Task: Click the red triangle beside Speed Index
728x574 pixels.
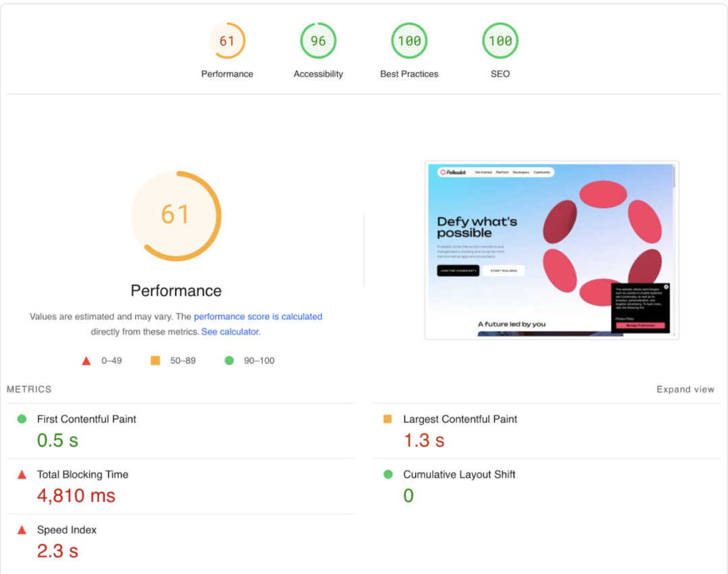Action: click(22, 530)
